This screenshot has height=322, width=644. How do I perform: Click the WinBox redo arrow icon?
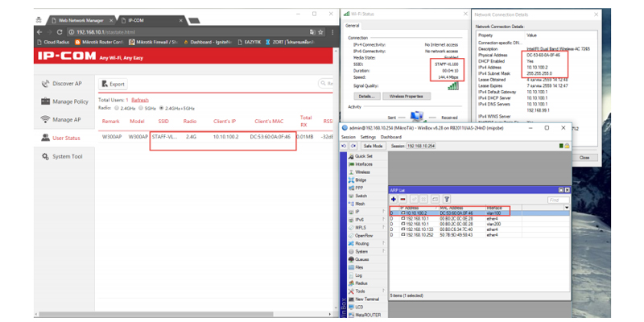(x=353, y=146)
